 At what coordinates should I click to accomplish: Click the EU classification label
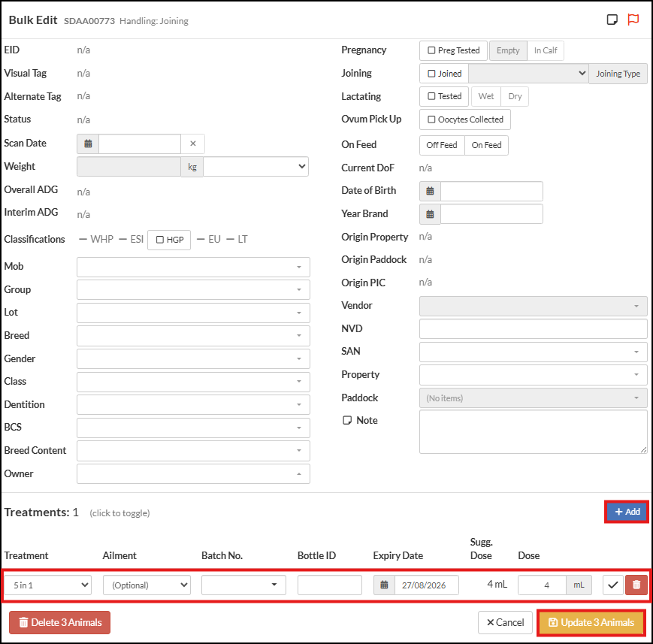click(214, 240)
